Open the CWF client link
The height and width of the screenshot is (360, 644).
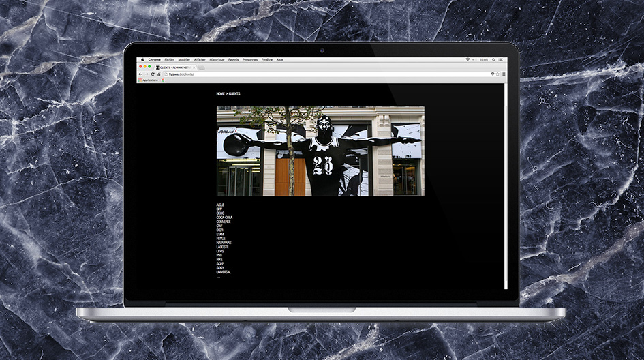click(x=219, y=226)
